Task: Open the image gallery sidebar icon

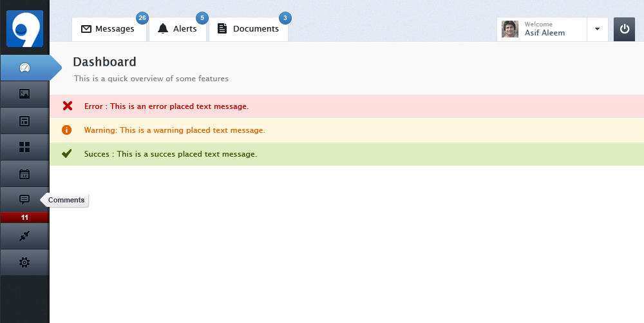Action: click(x=24, y=94)
